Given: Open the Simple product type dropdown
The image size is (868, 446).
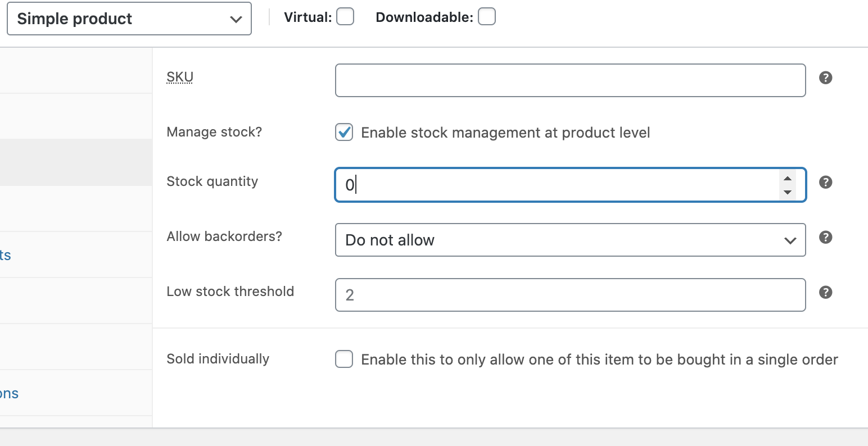Looking at the screenshot, I should click(x=129, y=19).
